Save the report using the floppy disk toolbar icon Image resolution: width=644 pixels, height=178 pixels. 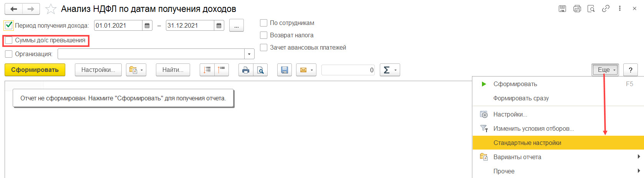pyautogui.click(x=285, y=70)
